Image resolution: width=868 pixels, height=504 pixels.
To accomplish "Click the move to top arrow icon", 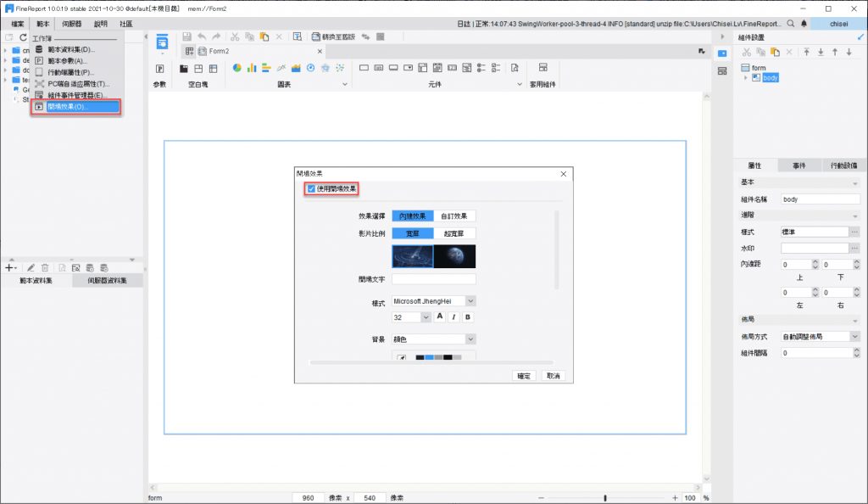I will (807, 52).
